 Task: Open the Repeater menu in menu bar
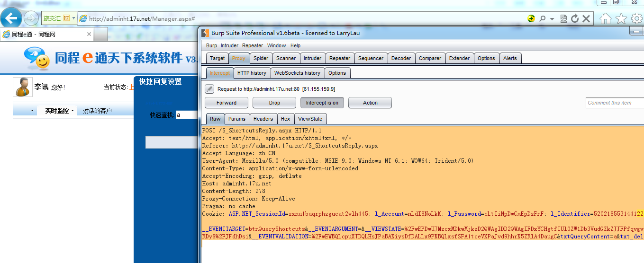(x=253, y=45)
